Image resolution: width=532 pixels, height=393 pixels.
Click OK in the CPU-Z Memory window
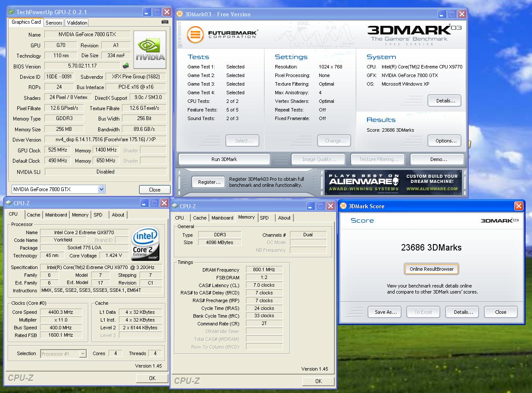pos(318,381)
